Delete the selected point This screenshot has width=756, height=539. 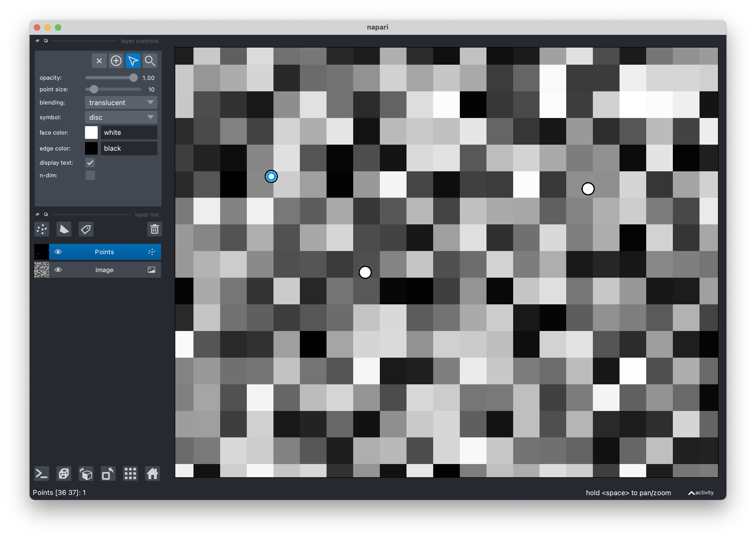(x=99, y=61)
